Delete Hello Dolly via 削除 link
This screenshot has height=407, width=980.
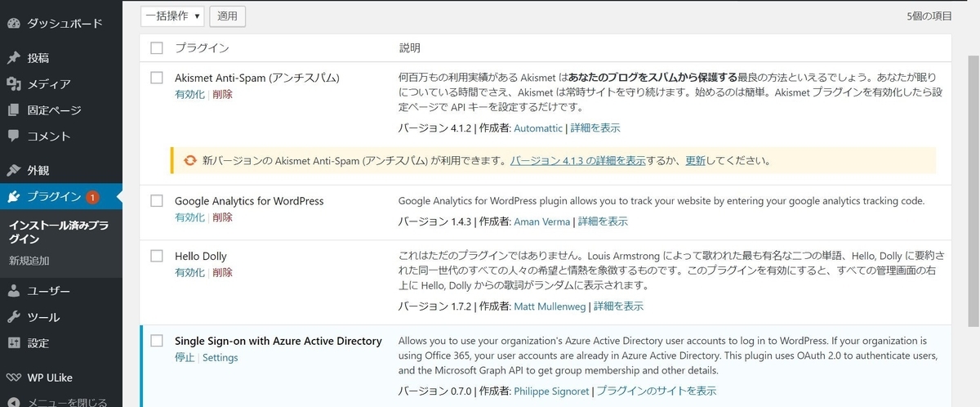(x=222, y=272)
